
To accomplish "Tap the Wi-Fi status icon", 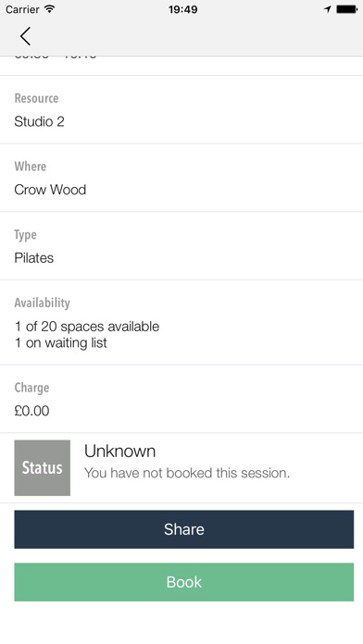I will pyautogui.click(x=49, y=9).
